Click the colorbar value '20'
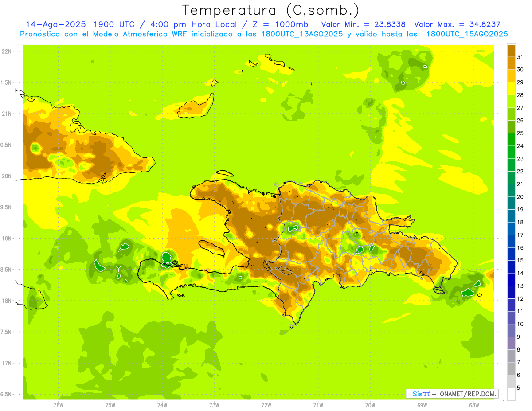This screenshot has height=411, width=532. [x=520, y=196]
